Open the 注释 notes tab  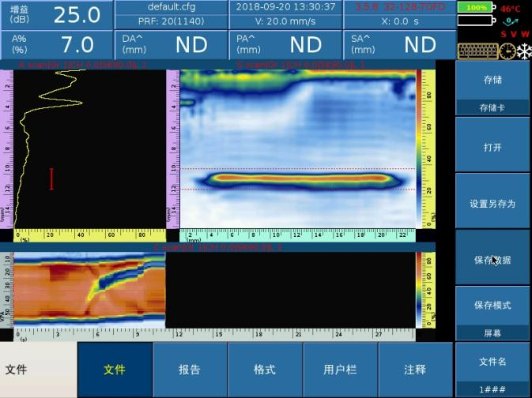tap(415, 370)
